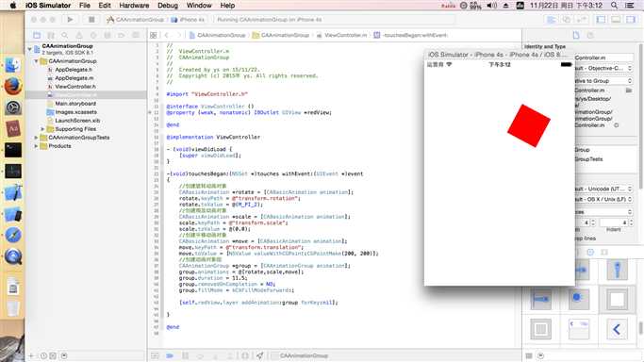Click the Step Into debug icon
644x362 pixels.
click(x=215, y=355)
